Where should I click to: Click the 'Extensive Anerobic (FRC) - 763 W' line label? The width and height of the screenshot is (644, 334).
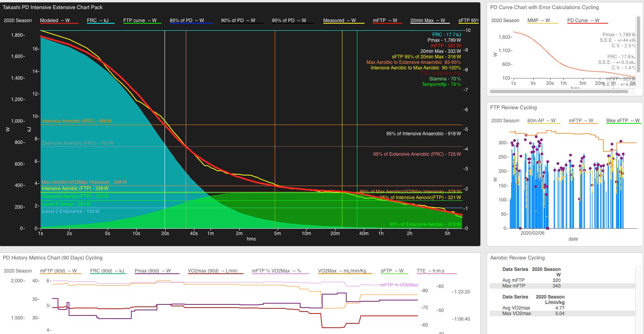pyautogui.click(x=78, y=143)
